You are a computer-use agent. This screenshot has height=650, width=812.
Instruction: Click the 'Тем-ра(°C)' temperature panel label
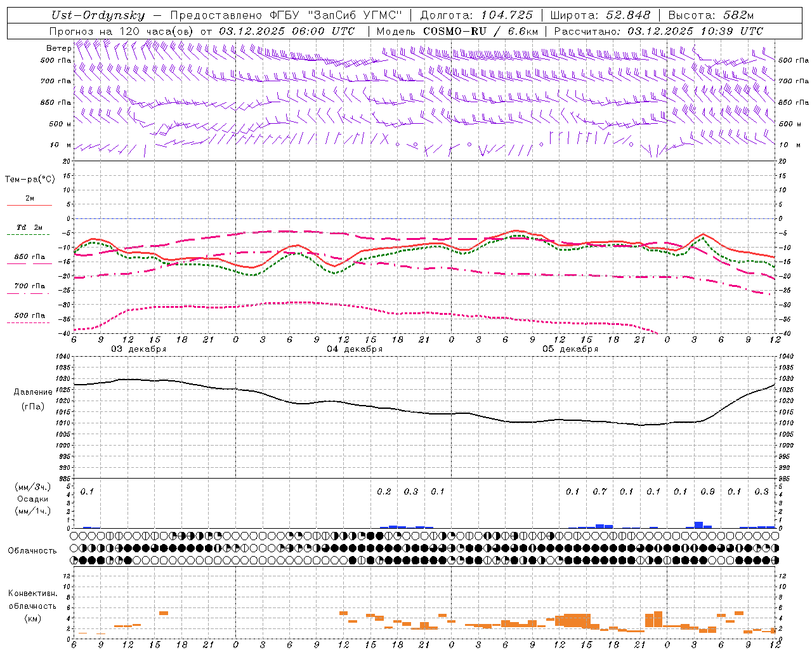[x=30, y=180]
